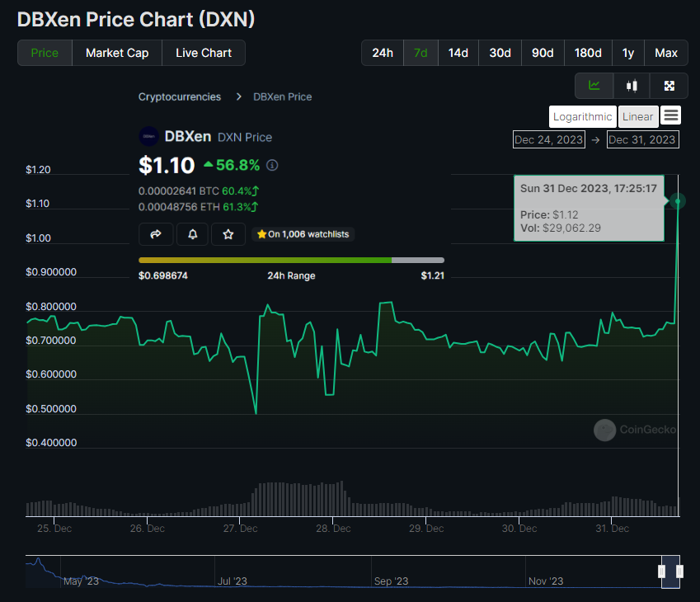Click the tooltip Vol: $29,062.29
This screenshot has width=700, height=602.
click(561, 228)
